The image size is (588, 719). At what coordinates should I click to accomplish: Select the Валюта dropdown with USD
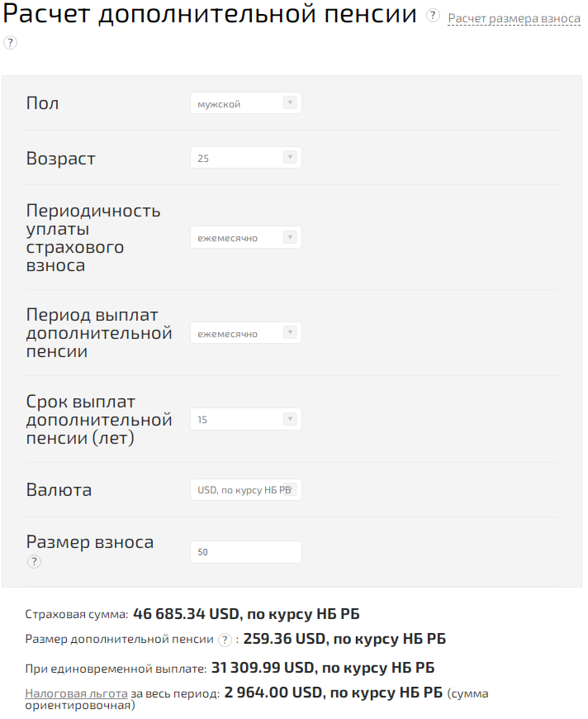(x=245, y=490)
